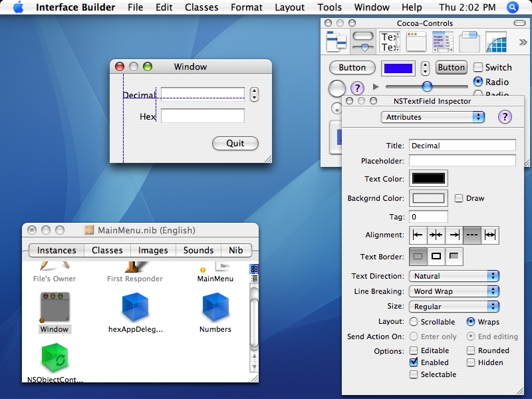Set left text alignment in inspector

418,235
